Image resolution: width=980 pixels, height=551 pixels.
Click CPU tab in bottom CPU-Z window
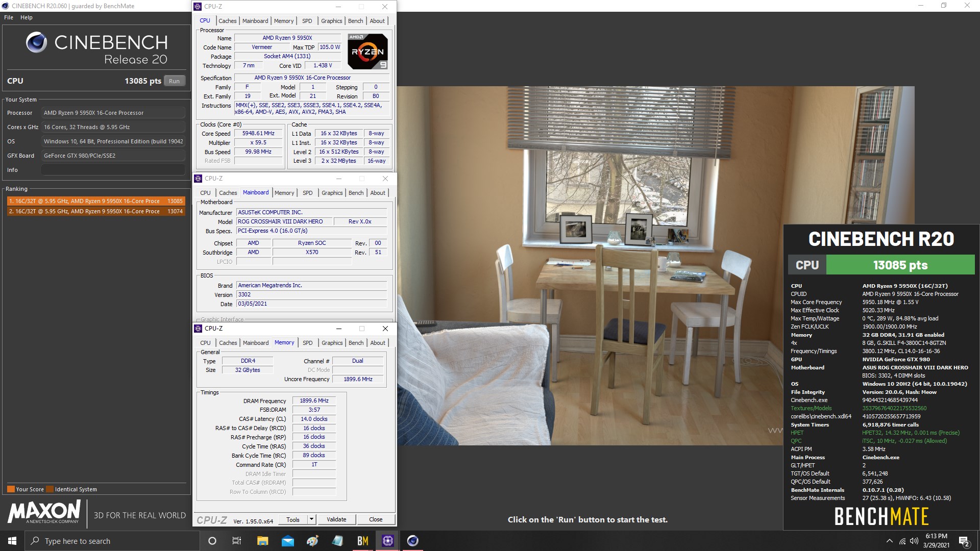(205, 343)
